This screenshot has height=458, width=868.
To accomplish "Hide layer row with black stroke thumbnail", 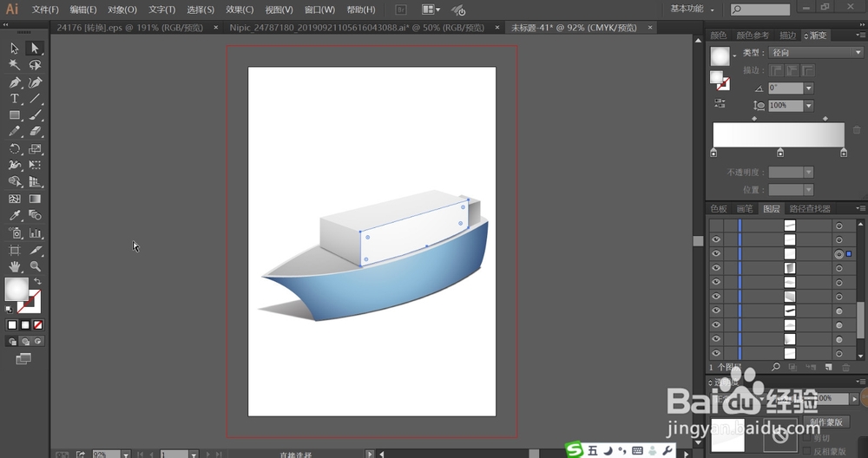I will point(716,311).
